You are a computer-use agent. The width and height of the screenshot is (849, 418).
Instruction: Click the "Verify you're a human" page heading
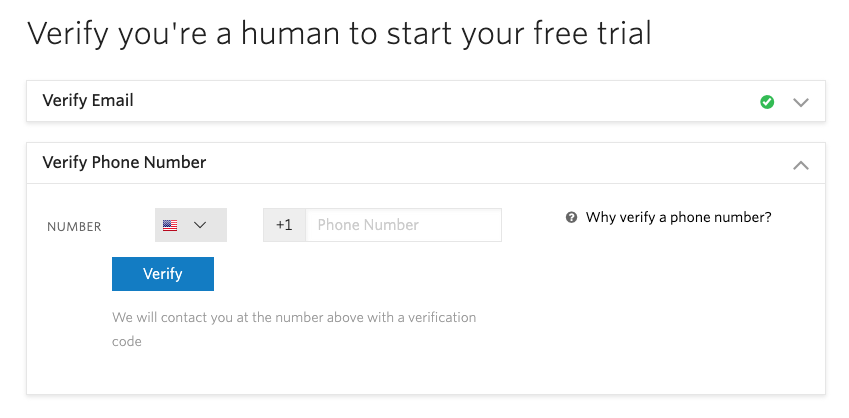point(339,34)
